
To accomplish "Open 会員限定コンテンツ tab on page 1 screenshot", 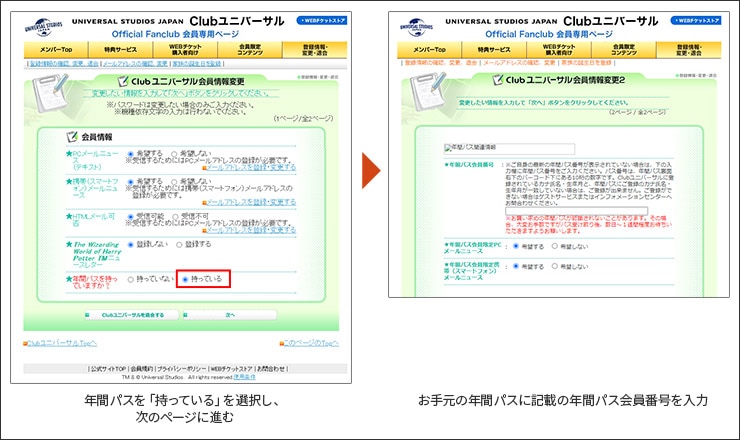I will coord(250,50).
